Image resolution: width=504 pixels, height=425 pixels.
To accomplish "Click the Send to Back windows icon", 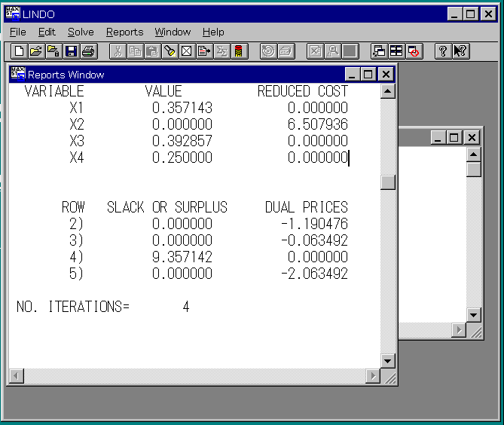I will click(379, 51).
